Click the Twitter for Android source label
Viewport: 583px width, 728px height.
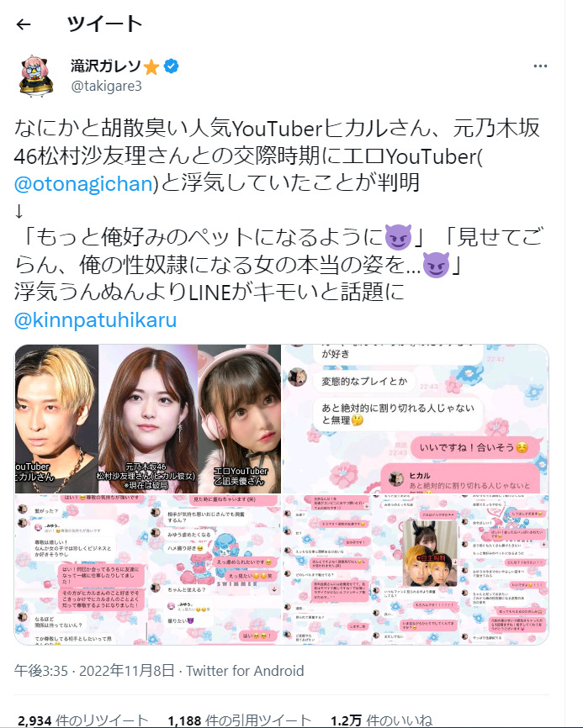246,671
